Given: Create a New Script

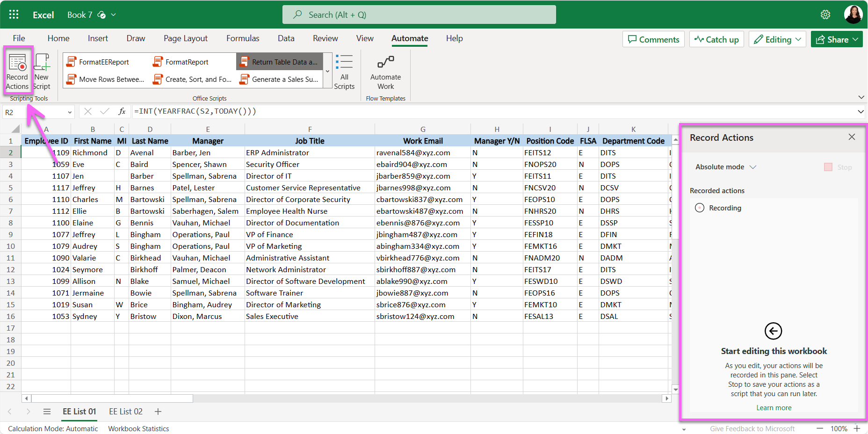Looking at the screenshot, I should [42, 70].
